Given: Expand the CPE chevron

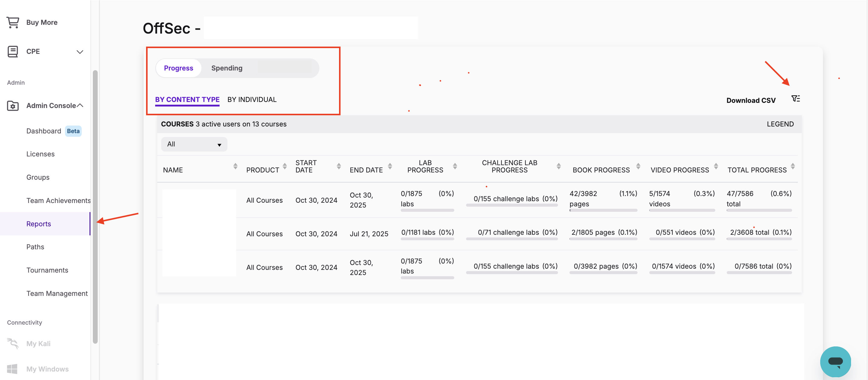Looking at the screenshot, I should 80,52.
